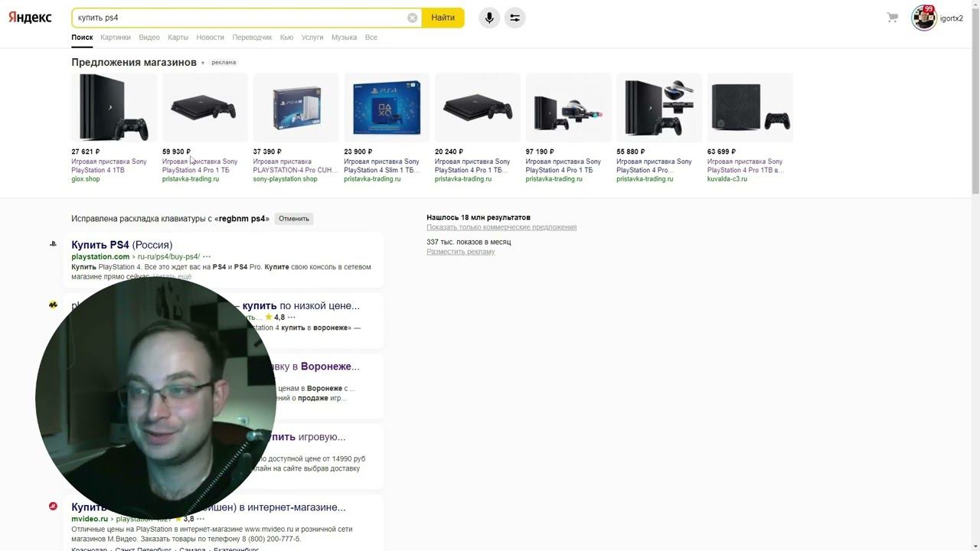Open the Карты tab
980x551 pixels.
click(x=178, y=37)
